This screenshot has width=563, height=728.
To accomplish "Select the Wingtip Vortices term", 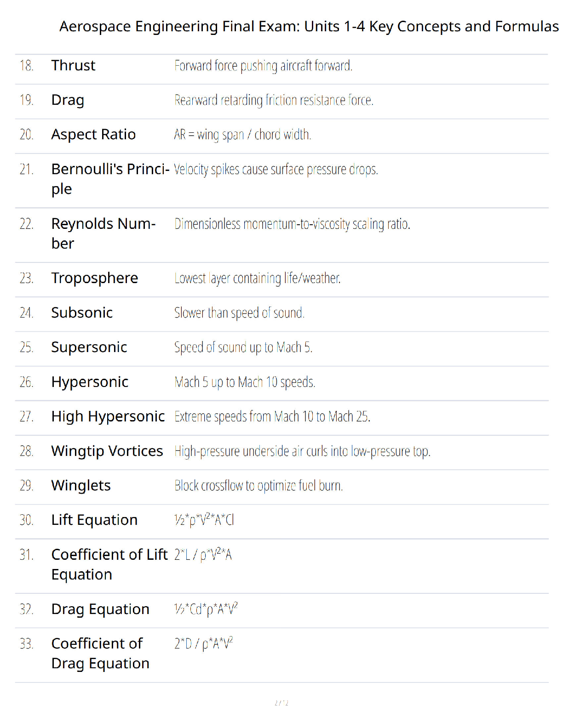I will click(x=107, y=451).
